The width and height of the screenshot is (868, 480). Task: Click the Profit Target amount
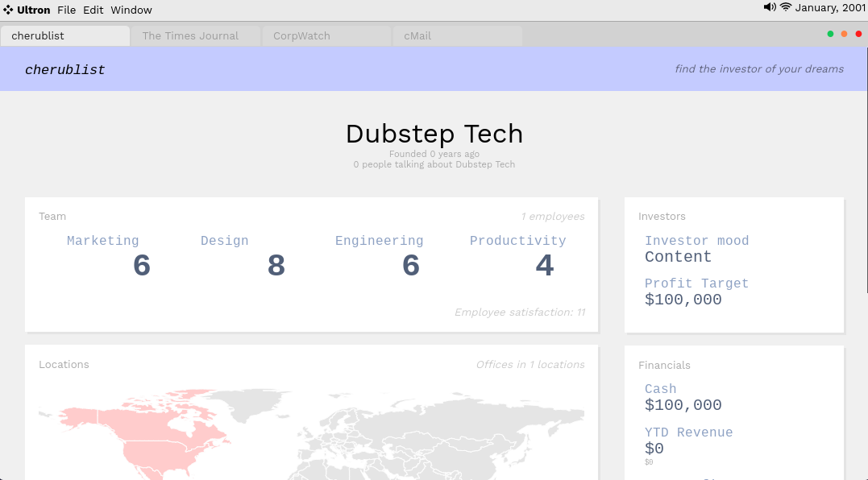point(683,300)
